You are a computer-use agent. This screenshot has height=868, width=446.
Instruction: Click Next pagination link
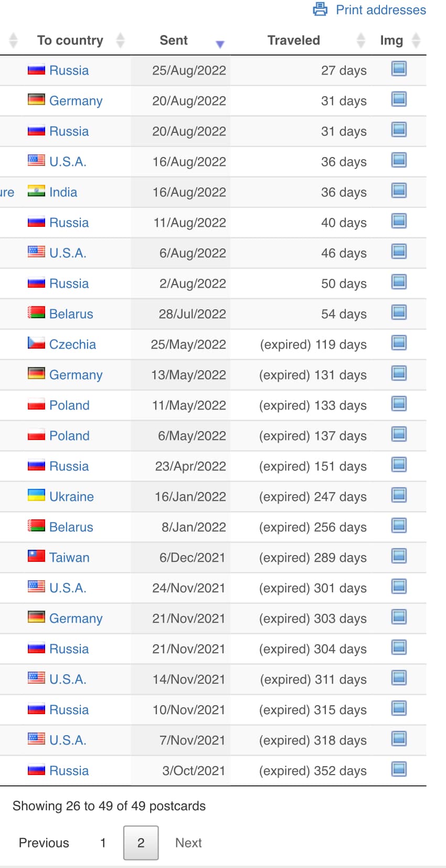tap(188, 843)
